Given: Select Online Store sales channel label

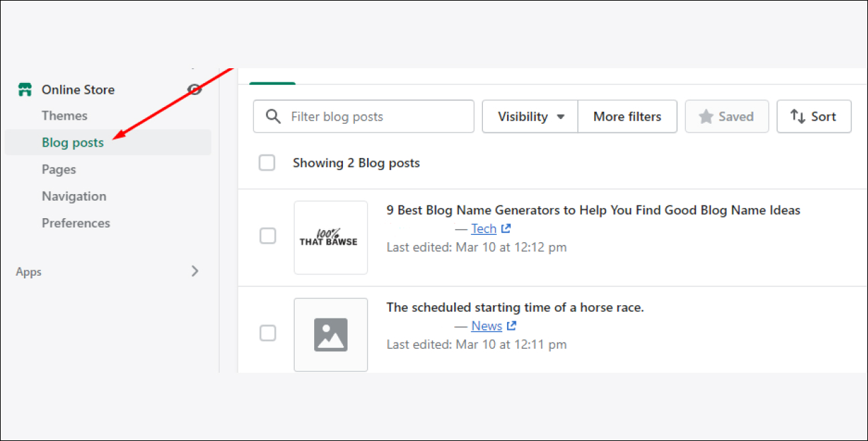Looking at the screenshot, I should pos(78,90).
